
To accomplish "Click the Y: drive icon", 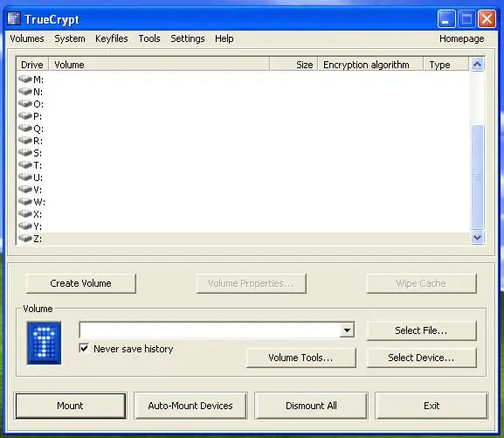I will pos(25,226).
